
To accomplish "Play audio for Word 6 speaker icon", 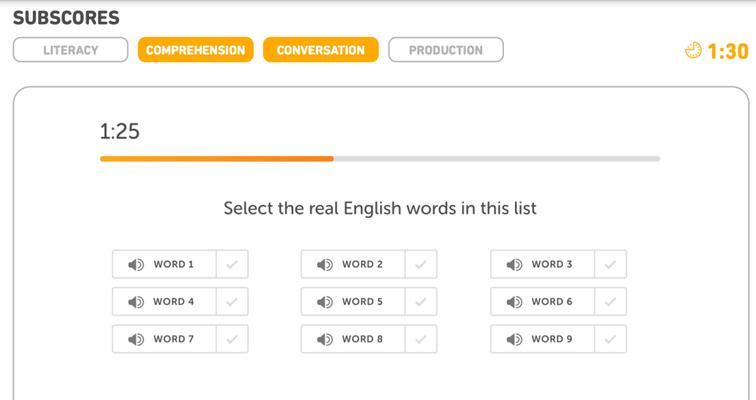I will [514, 302].
